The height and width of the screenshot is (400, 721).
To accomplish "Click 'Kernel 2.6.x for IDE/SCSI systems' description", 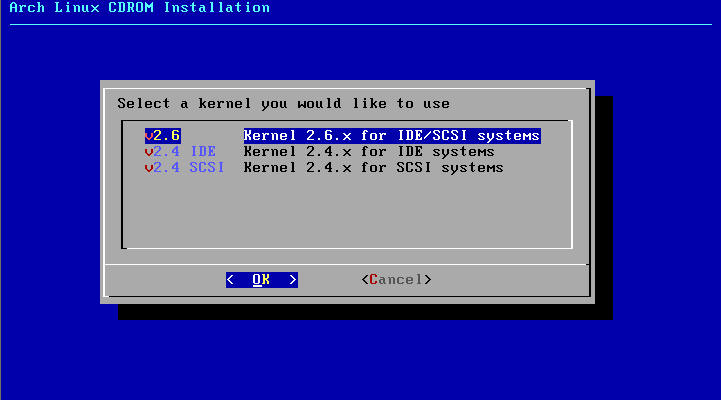I will (x=392, y=135).
